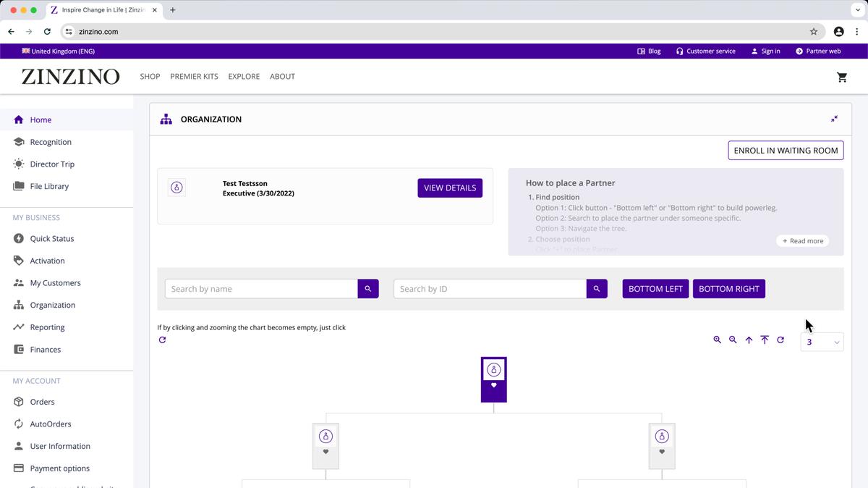
Task: Collapse the Organization panel
Action: click(x=834, y=119)
